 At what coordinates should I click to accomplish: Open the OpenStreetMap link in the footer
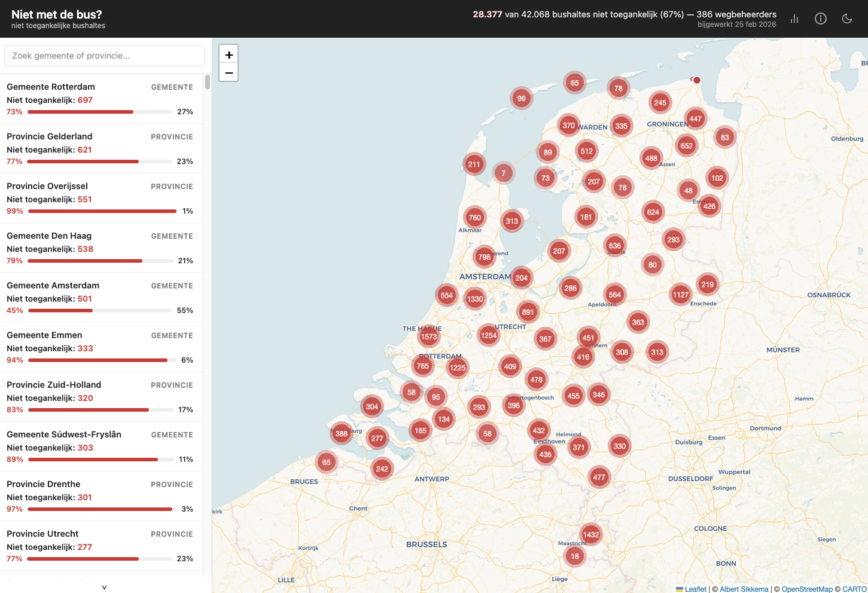807,589
